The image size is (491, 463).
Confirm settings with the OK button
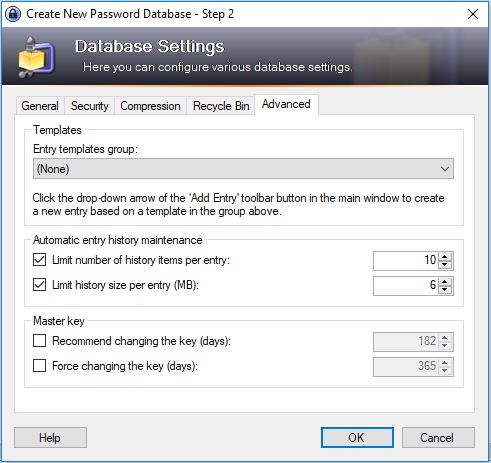pyautogui.click(x=357, y=438)
